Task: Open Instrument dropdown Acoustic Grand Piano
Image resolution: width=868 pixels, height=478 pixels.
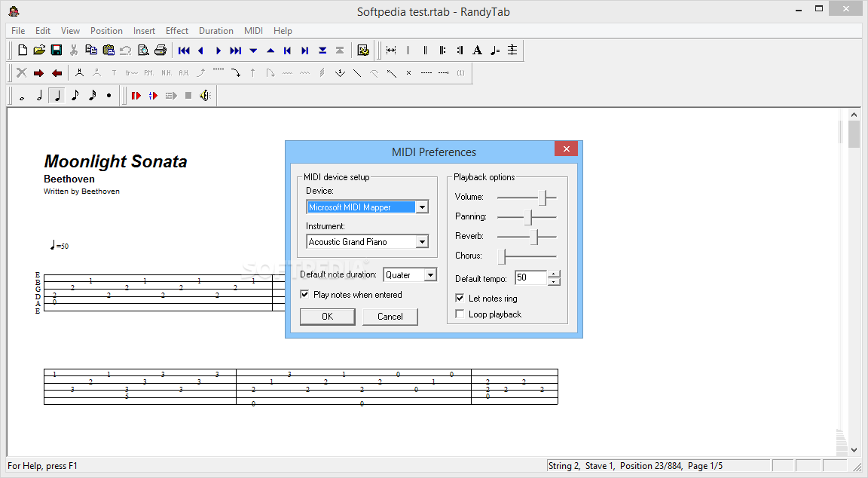Action: (423, 242)
